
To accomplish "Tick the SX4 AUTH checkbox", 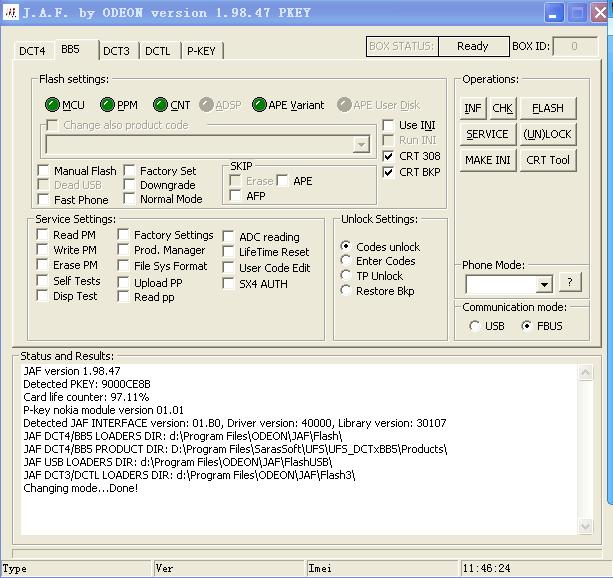I will point(228,284).
